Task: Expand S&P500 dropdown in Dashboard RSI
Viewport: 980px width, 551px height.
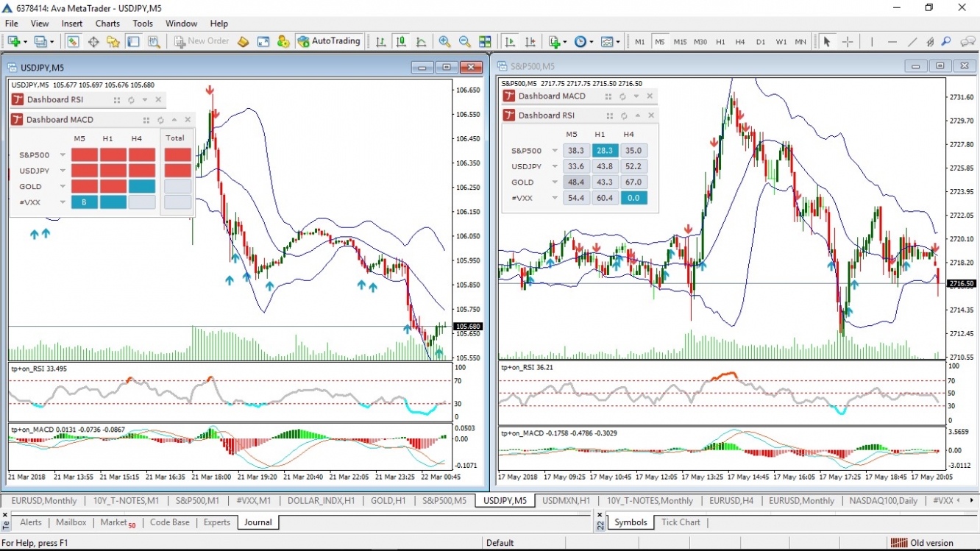Action: click(x=555, y=151)
